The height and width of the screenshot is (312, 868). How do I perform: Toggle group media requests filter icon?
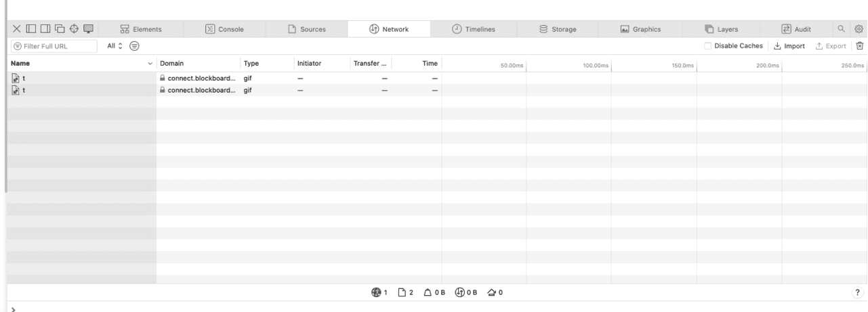tap(135, 46)
